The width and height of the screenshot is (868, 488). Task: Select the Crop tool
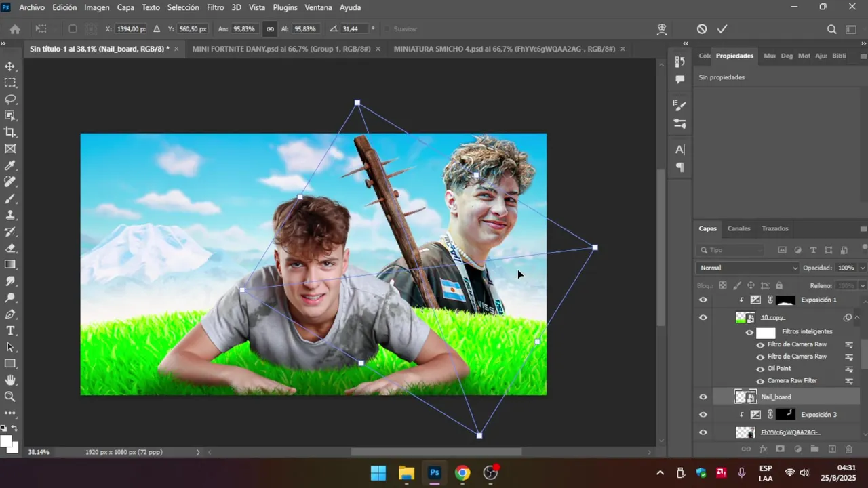[x=10, y=132]
